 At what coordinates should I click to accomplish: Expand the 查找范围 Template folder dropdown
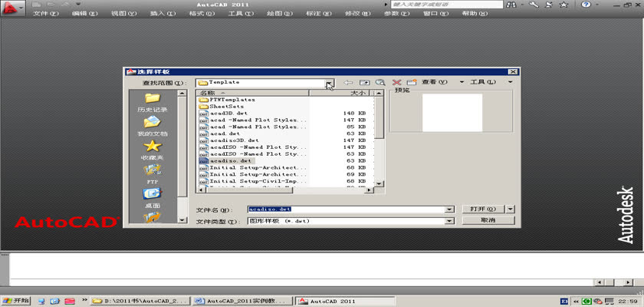(329, 82)
